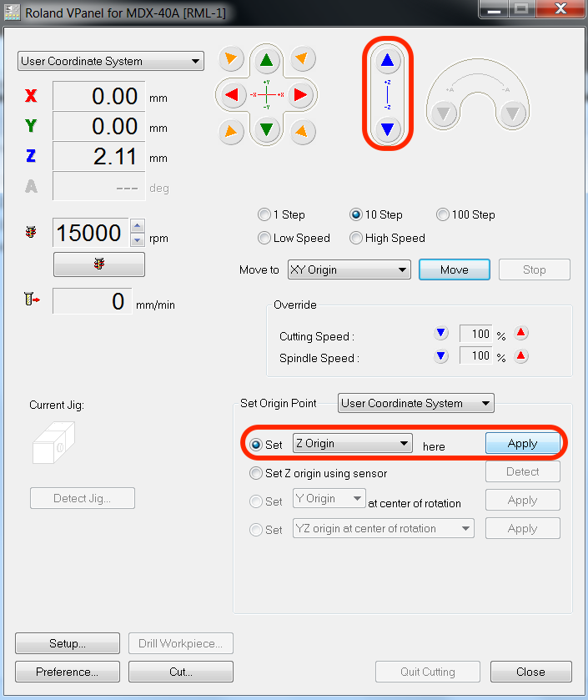This screenshot has height=700, width=588.
Task: Move diagonally with bottom-right orange arrow
Action: coord(303,131)
